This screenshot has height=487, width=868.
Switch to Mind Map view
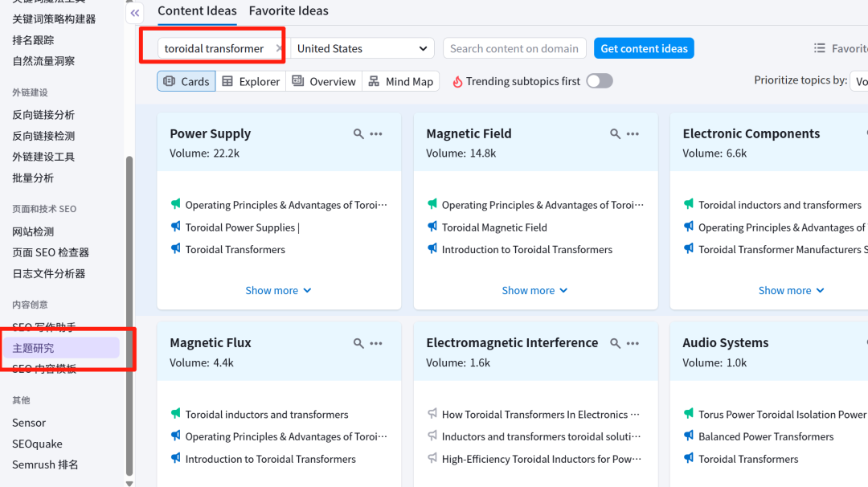[x=401, y=81]
